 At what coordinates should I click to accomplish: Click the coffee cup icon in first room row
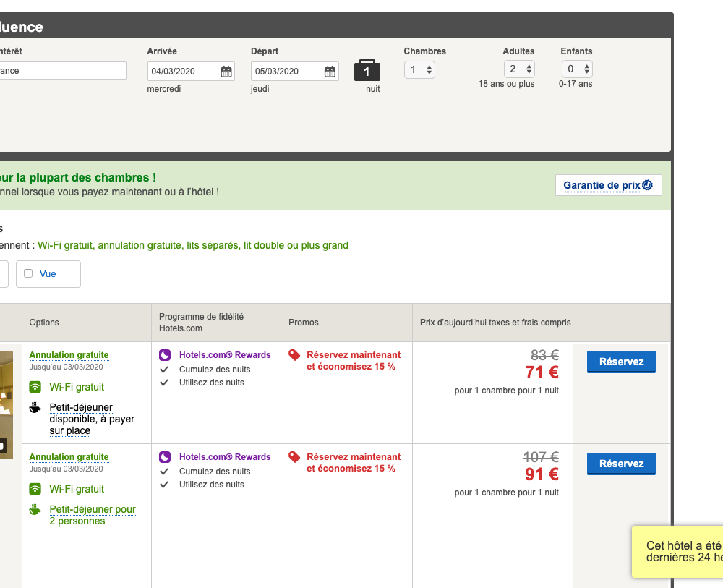tap(35, 408)
